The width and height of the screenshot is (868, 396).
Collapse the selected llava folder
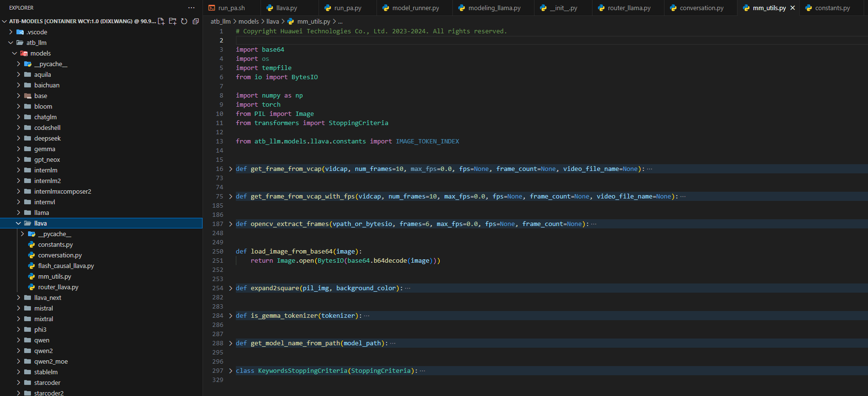click(18, 223)
